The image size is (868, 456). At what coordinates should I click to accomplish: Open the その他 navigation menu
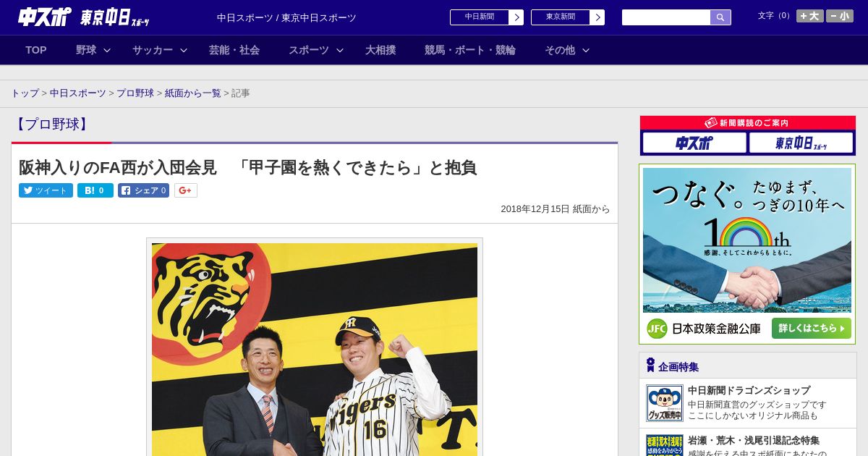(560, 50)
